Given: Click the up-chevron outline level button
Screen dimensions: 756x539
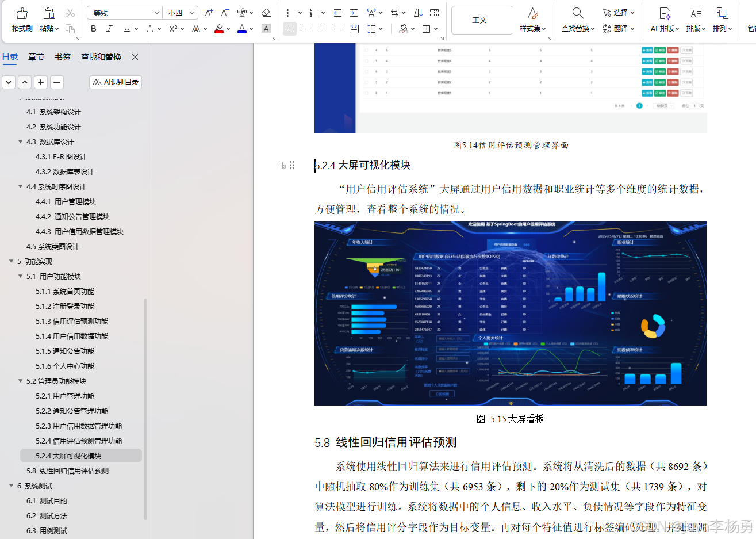Looking at the screenshot, I should point(25,82).
